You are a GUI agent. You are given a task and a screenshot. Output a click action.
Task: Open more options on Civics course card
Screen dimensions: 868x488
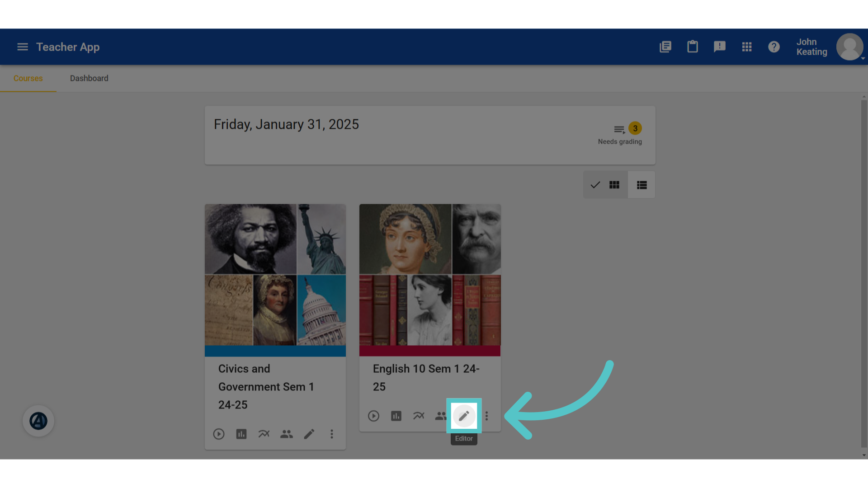click(332, 434)
